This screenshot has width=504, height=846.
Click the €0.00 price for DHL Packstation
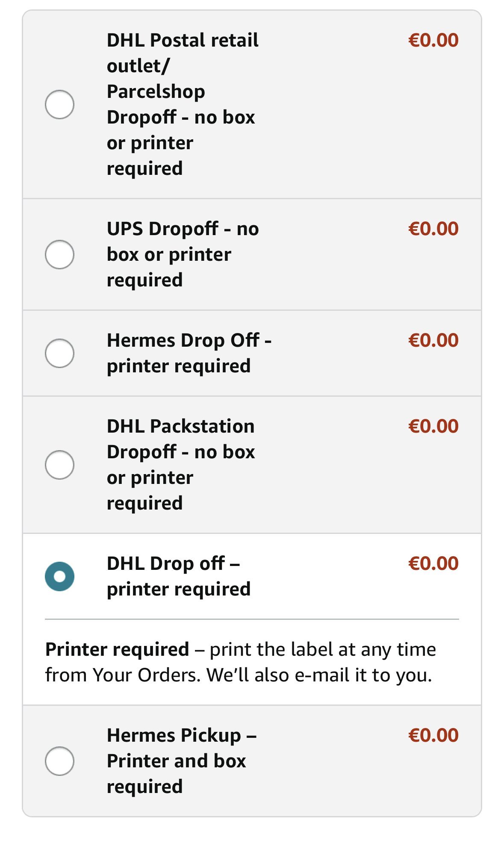pyautogui.click(x=433, y=426)
